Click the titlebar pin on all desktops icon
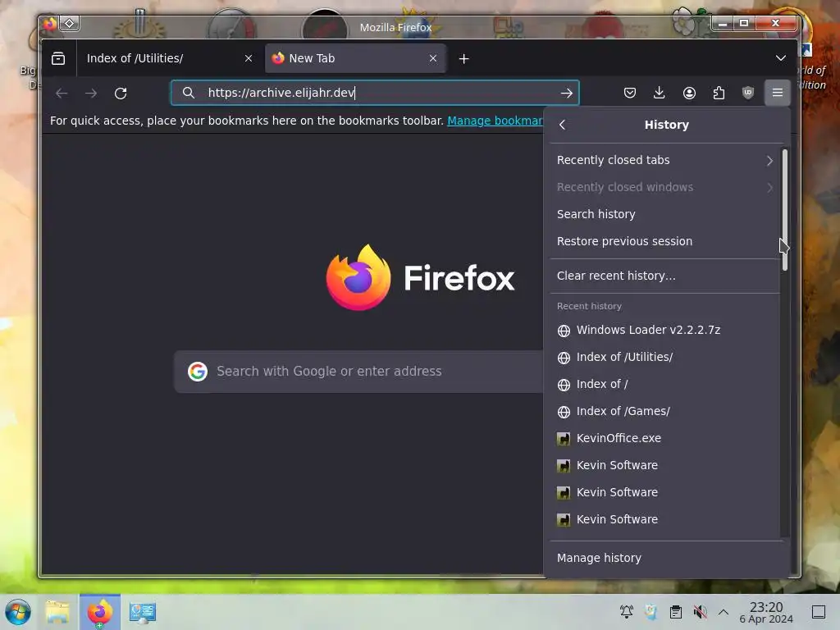This screenshot has height=630, width=840. (70, 24)
